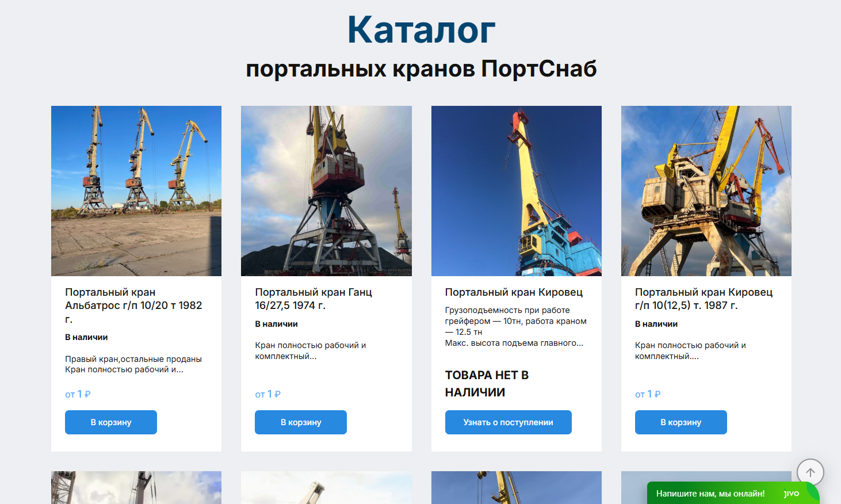Open the Кировец 1987 crane photo
Viewport: 841px width, 504px height.
(706, 191)
